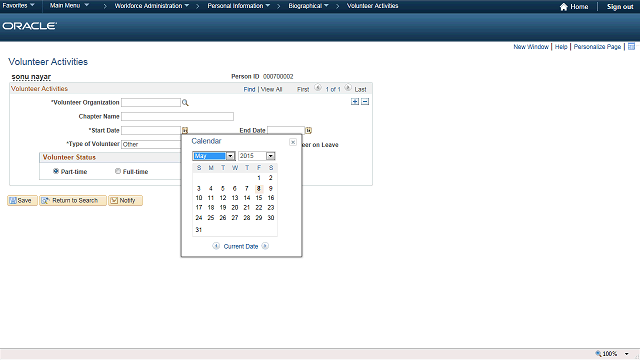Click Personalize Page link

(x=597, y=47)
